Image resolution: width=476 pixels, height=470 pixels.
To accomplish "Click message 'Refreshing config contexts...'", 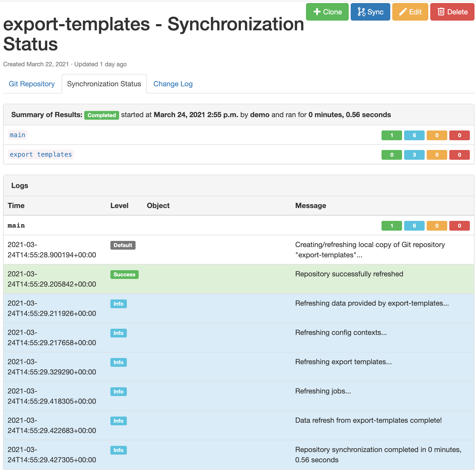I will click(x=341, y=333).
